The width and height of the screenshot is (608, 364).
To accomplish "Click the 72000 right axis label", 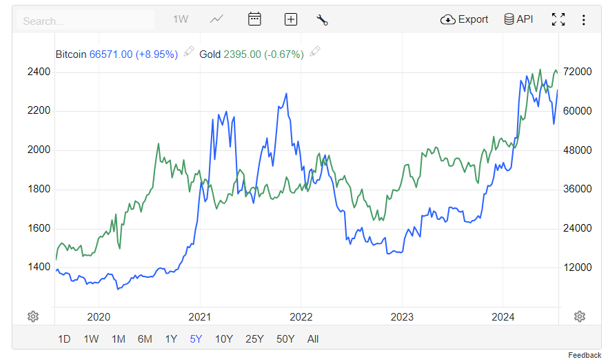I will (578, 72).
